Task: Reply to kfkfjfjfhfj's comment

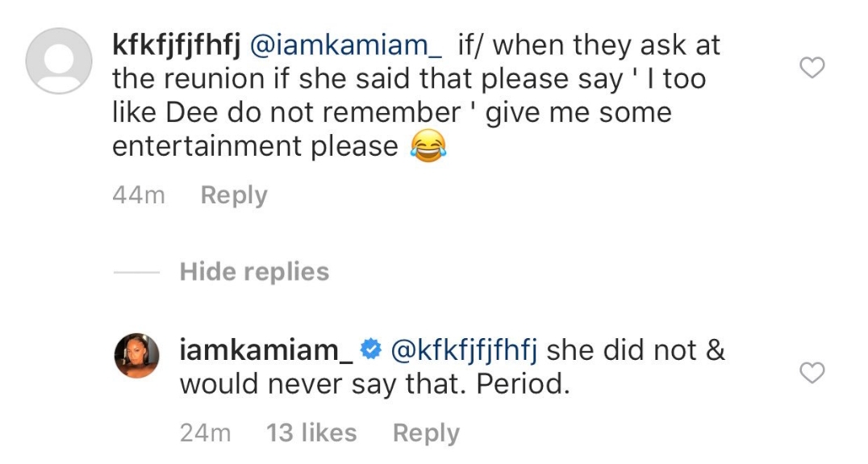Action: [x=234, y=195]
